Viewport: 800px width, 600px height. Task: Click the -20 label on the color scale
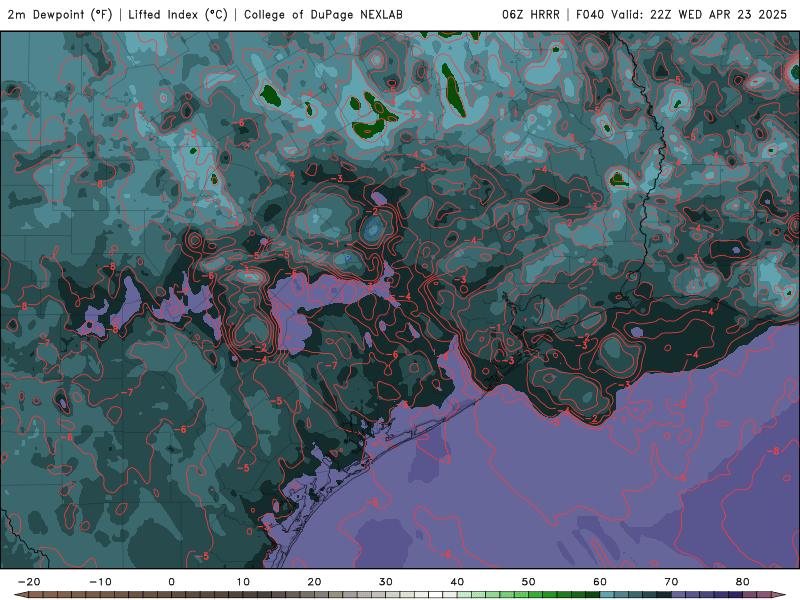(x=29, y=582)
